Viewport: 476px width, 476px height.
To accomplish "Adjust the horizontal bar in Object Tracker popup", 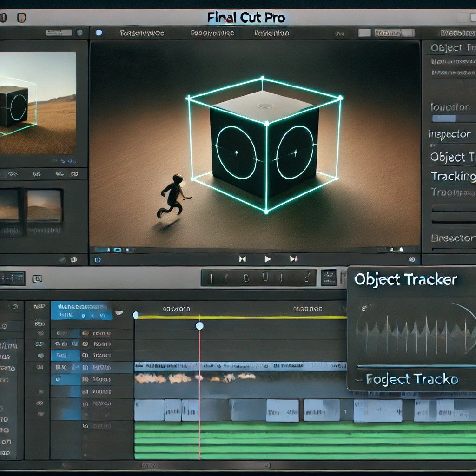I will coord(416,366).
